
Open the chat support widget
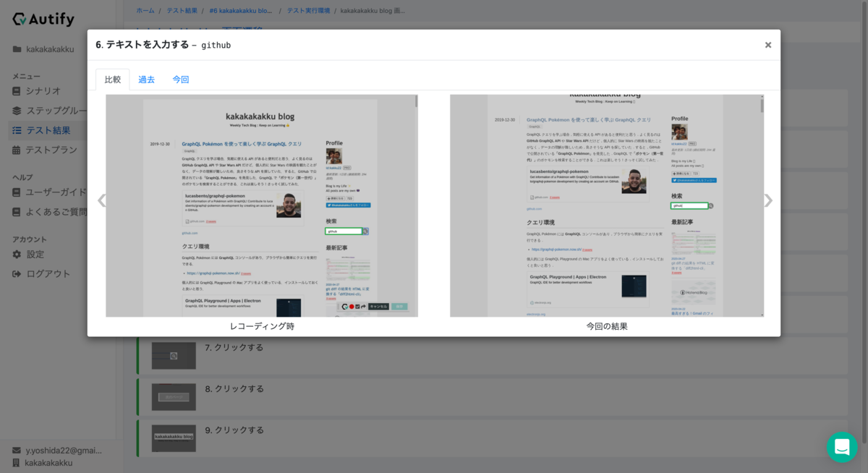pos(842,447)
